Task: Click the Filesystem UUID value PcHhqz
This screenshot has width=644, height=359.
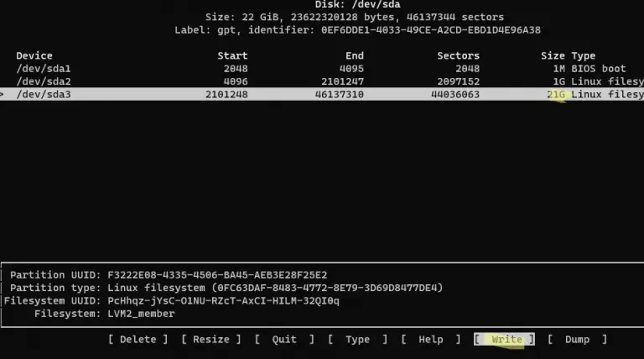Action: [x=223, y=300]
